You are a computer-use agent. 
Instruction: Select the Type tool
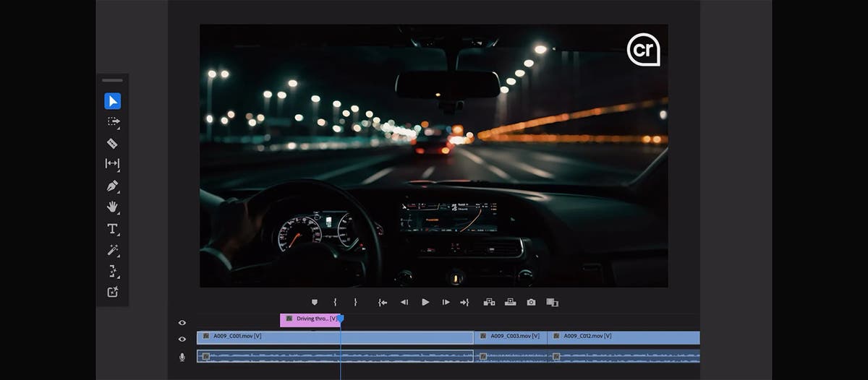click(112, 228)
